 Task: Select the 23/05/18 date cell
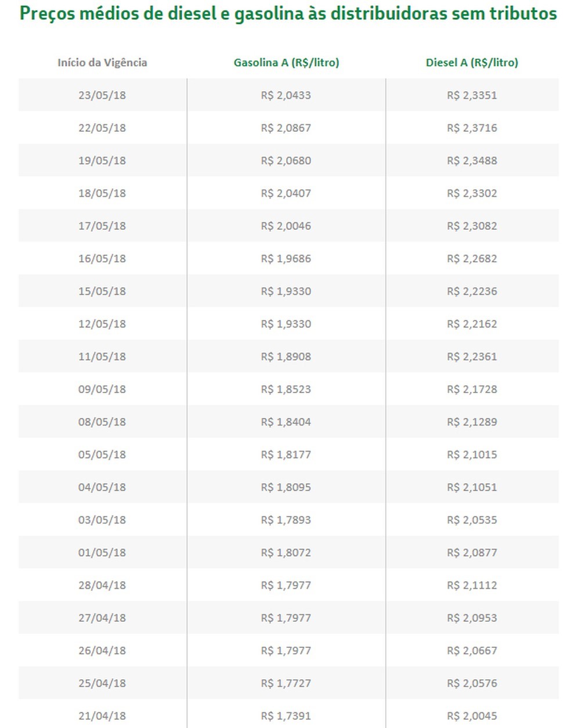pos(102,95)
